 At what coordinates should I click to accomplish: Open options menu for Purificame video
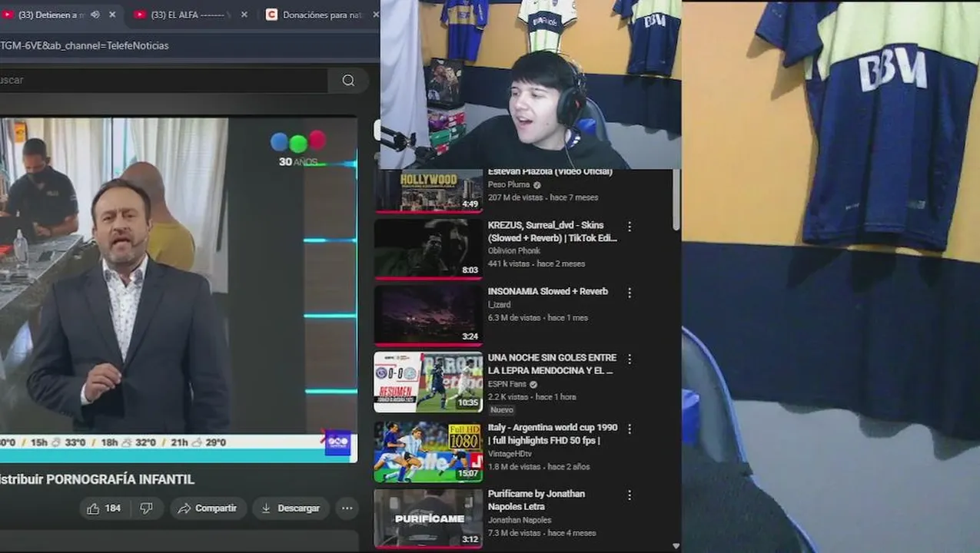(x=630, y=495)
